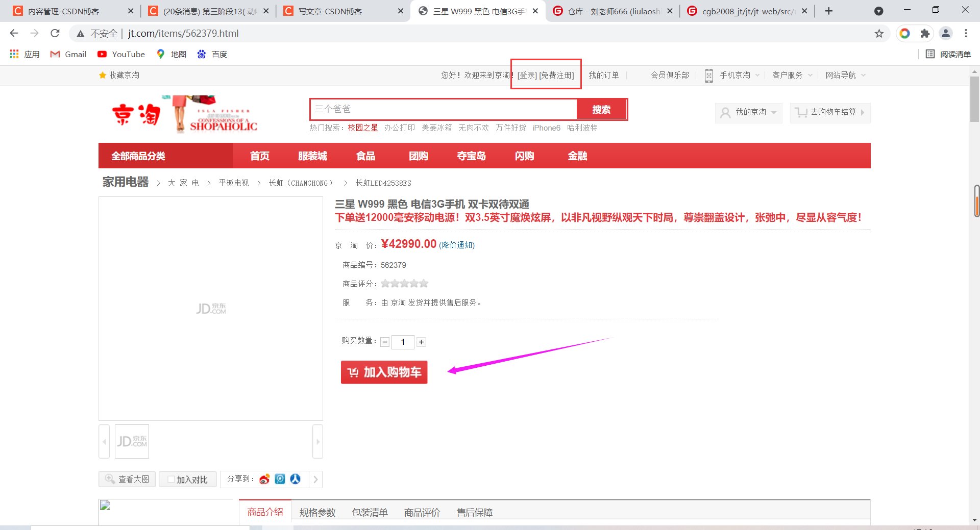The height and width of the screenshot is (530, 980).
Task: Open 会员俱乐部 member club
Action: click(670, 75)
